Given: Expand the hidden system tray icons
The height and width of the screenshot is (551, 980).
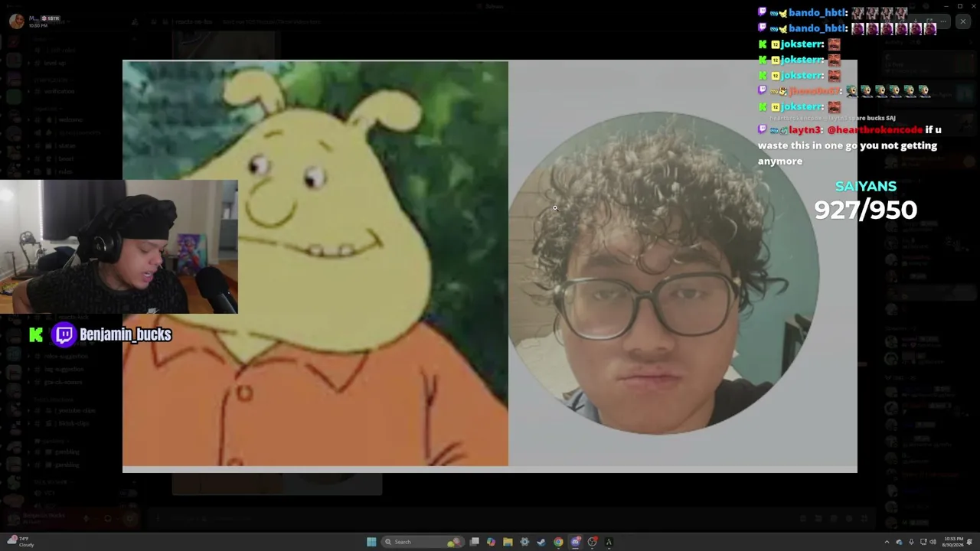Looking at the screenshot, I should click(887, 542).
